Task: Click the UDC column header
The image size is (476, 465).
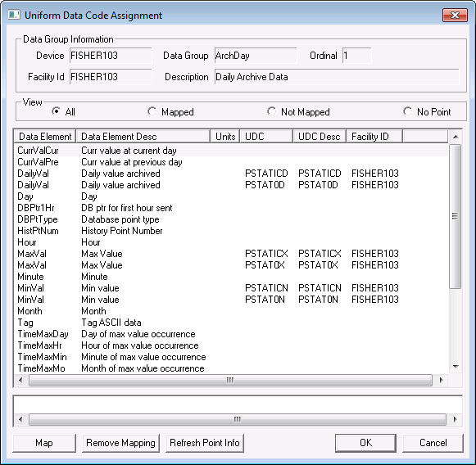Action: tap(266, 137)
